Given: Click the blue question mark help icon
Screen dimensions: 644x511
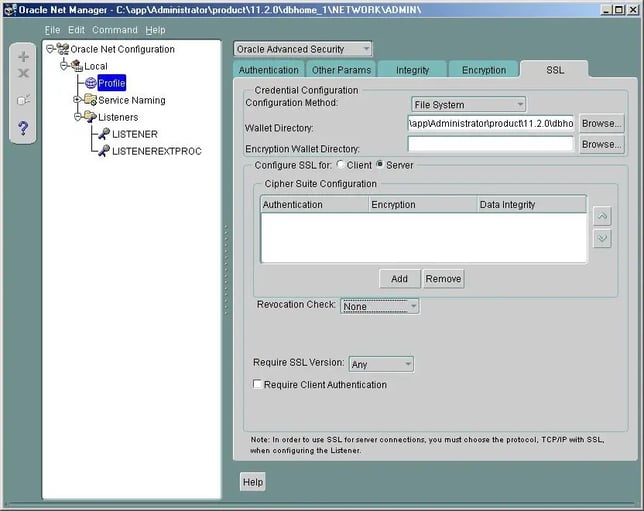Looking at the screenshot, I should click(24, 128).
